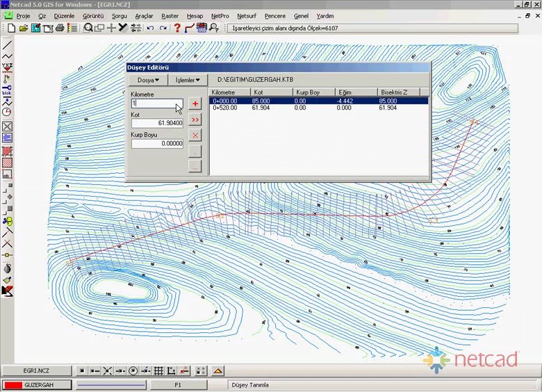
Task: Select the paint brush tool in left toolbar
Action: click(7, 280)
